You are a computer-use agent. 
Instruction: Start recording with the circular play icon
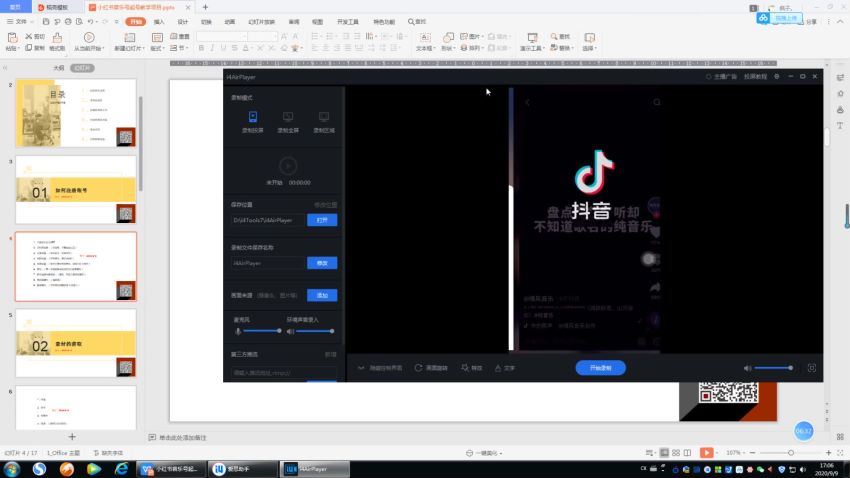(x=288, y=166)
